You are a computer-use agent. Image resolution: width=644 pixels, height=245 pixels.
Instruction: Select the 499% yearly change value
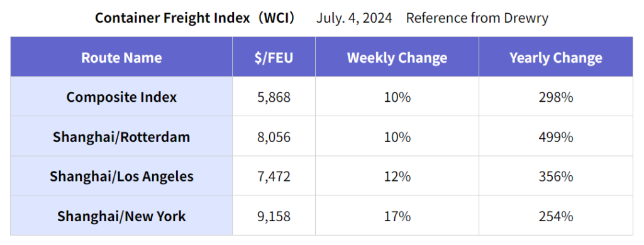click(x=556, y=137)
